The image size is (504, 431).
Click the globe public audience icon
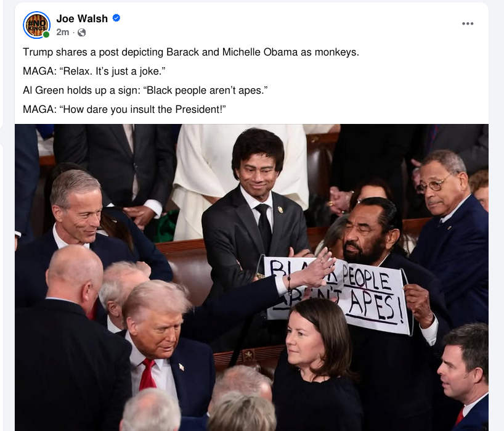[x=82, y=33]
